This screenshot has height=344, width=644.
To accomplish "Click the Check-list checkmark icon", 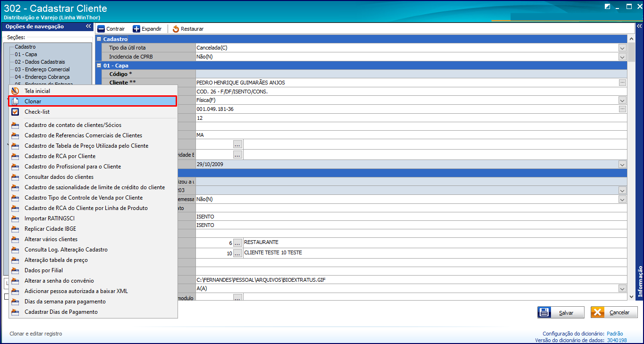I will tap(15, 112).
